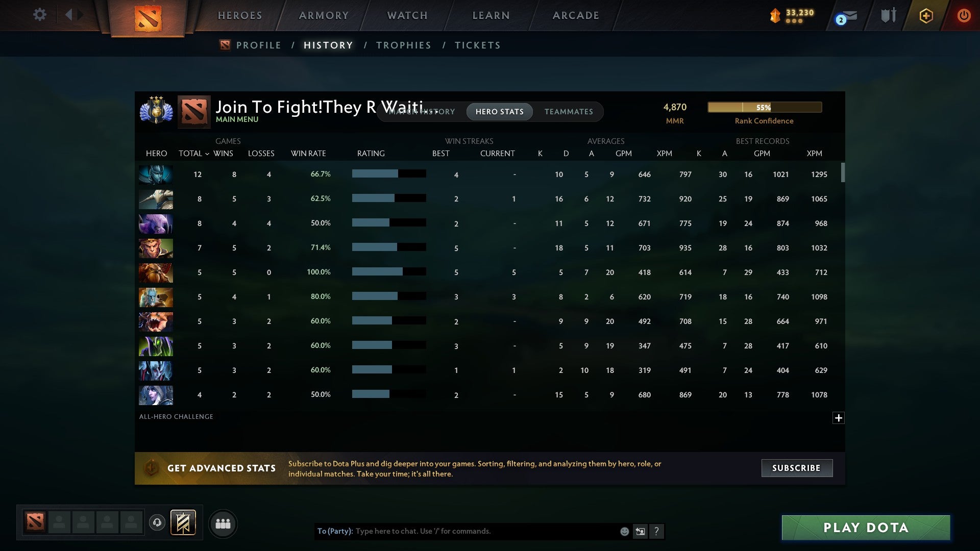
Task: Click the battle pass banner icon
Action: 182,523
